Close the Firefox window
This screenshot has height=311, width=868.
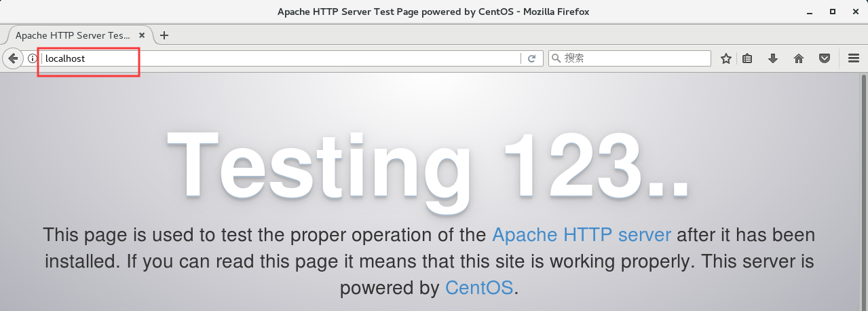855,12
